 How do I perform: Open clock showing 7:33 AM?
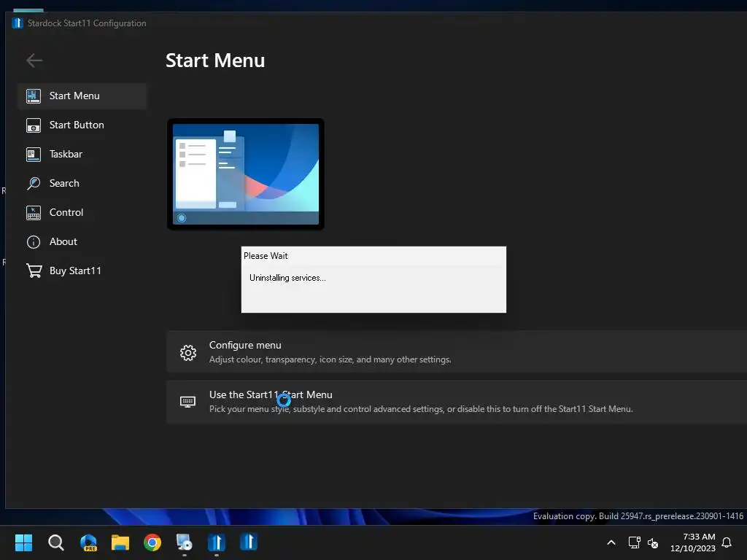pyautogui.click(x=693, y=542)
